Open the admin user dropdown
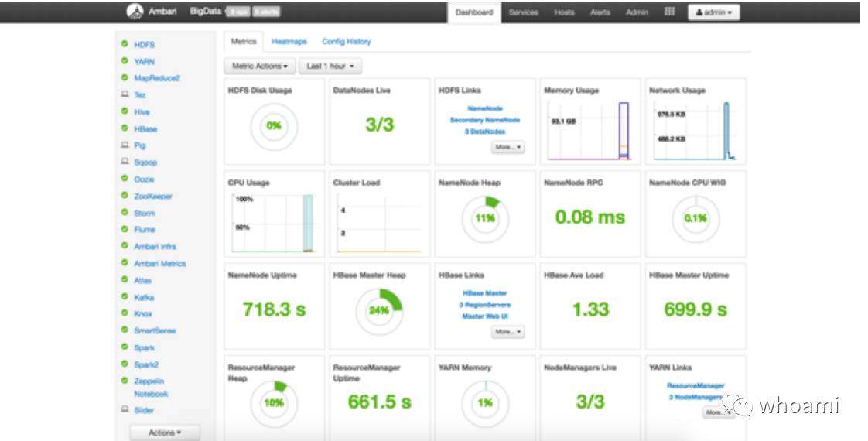The width and height of the screenshot is (868, 441). [x=713, y=12]
